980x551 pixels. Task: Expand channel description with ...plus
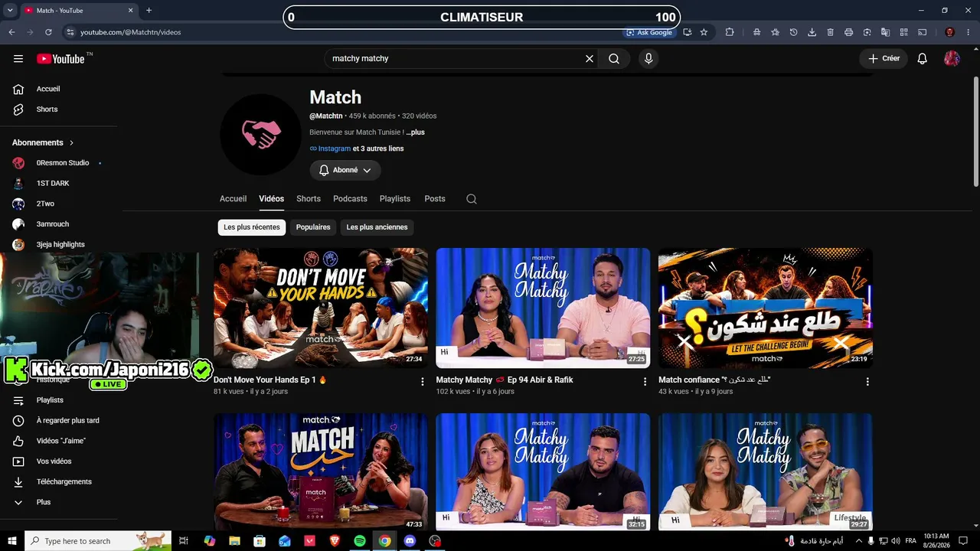point(416,132)
